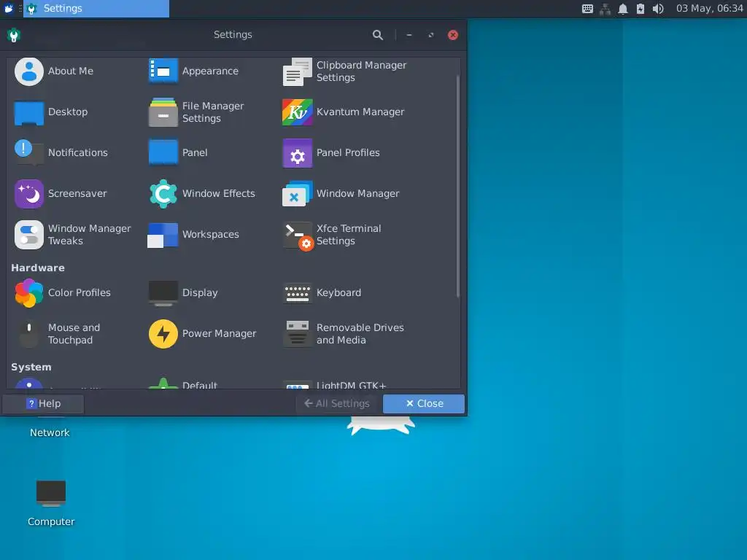Open Panel Profiles
Viewport: 747px width, 560px height.
click(x=332, y=153)
